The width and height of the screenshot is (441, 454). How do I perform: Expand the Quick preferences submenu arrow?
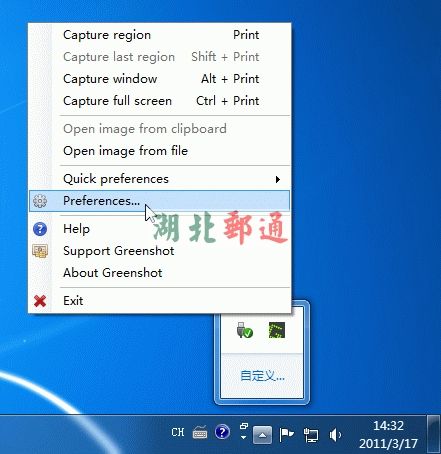pyautogui.click(x=278, y=179)
